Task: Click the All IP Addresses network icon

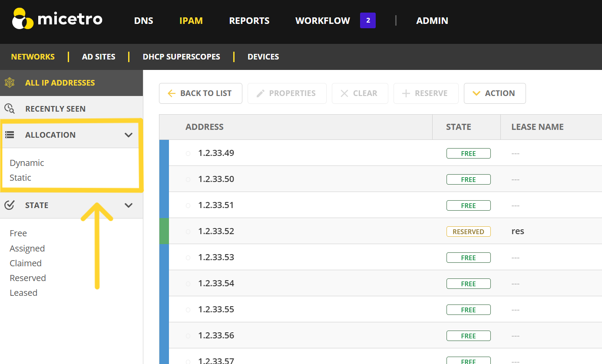Action: point(10,83)
